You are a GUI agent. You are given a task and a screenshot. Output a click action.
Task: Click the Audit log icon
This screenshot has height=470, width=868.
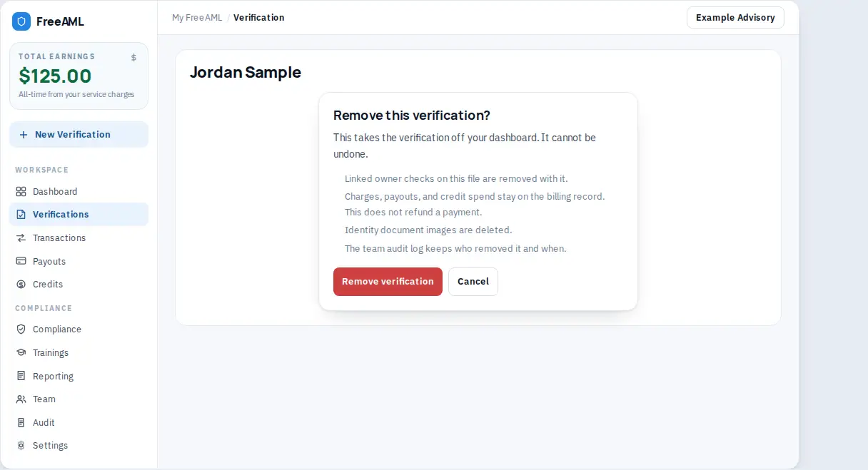click(x=21, y=423)
